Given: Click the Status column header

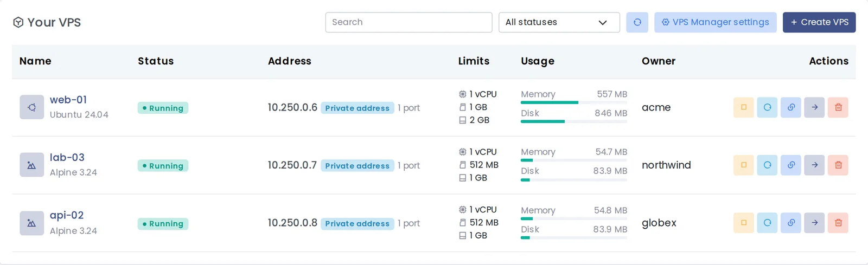Looking at the screenshot, I should [x=156, y=61].
